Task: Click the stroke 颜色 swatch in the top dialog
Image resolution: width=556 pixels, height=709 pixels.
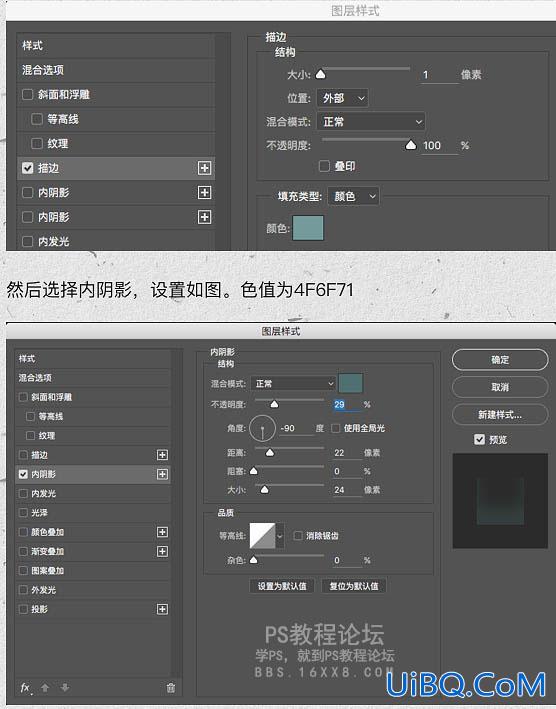Action: pos(308,228)
